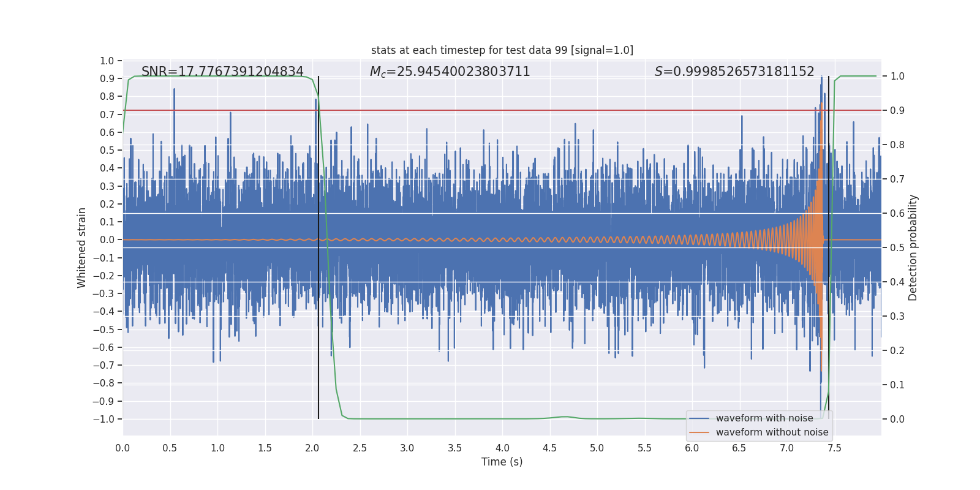Click the 7.5 tick on the Time axis

(x=834, y=448)
